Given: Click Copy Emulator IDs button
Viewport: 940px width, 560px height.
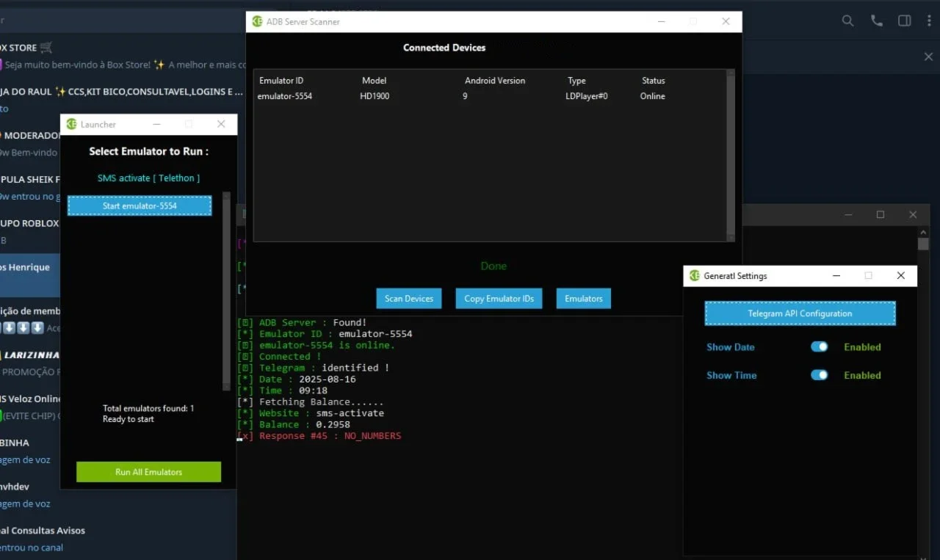Looking at the screenshot, I should [x=499, y=299].
